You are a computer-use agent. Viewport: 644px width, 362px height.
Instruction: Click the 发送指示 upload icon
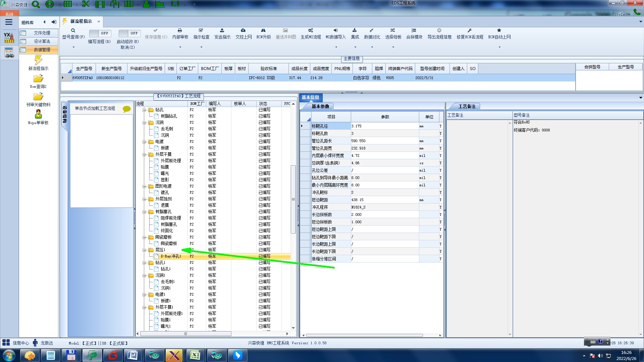pyautogui.click(x=222, y=31)
